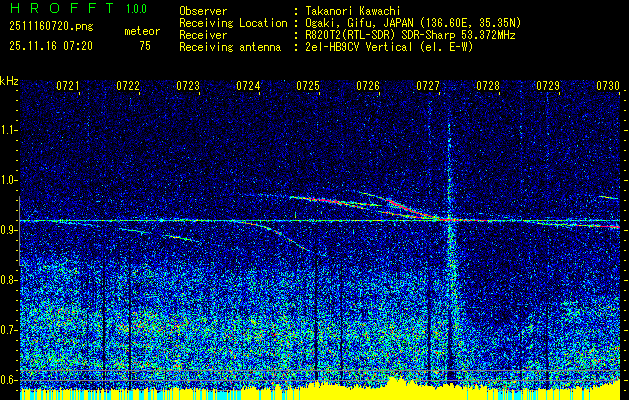
Task: Click the receiver R820T2 SDR-Sharp text
Action: pos(410,35)
